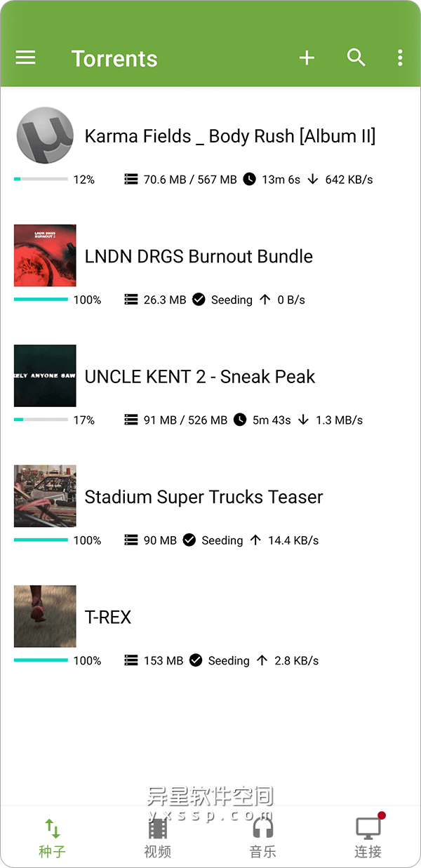
Task: Click UNCLE KENT 2 17% progress bar
Action: (41, 420)
